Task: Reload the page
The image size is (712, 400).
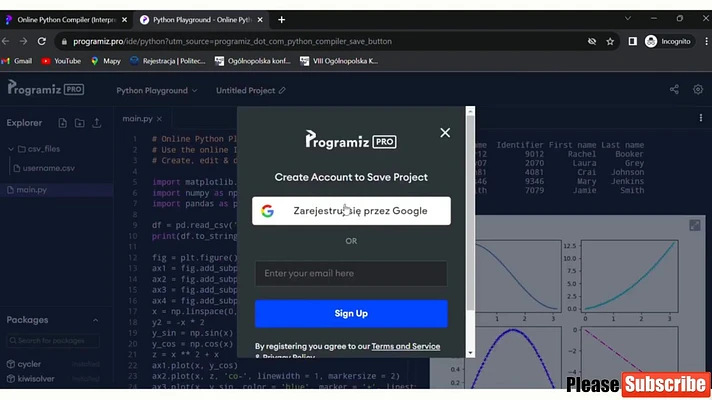Action: (41, 41)
